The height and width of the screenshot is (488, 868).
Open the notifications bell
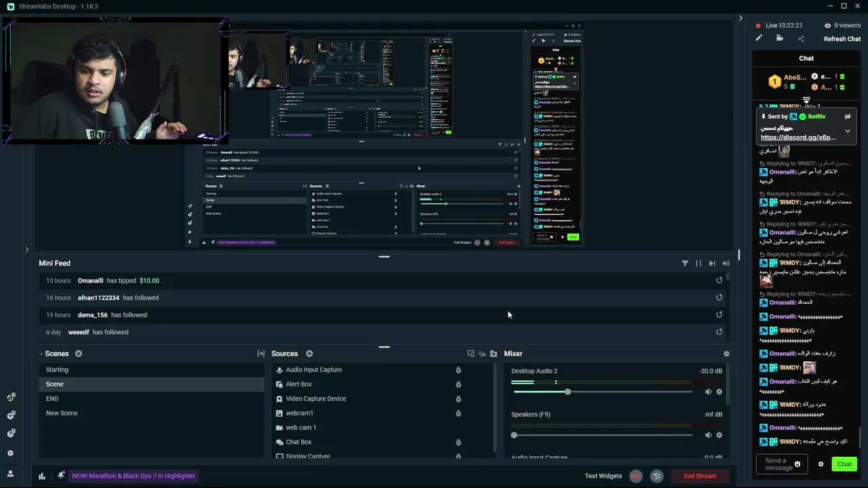(60, 476)
